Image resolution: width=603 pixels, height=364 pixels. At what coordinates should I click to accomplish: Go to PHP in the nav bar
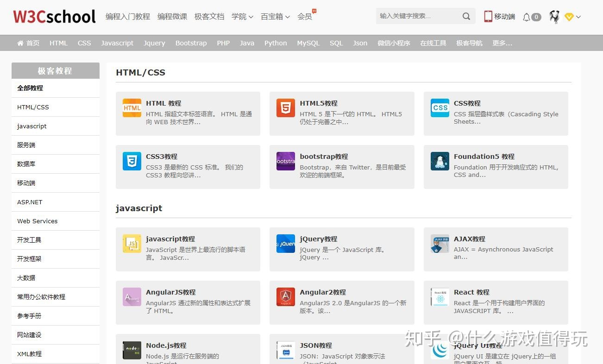223,43
